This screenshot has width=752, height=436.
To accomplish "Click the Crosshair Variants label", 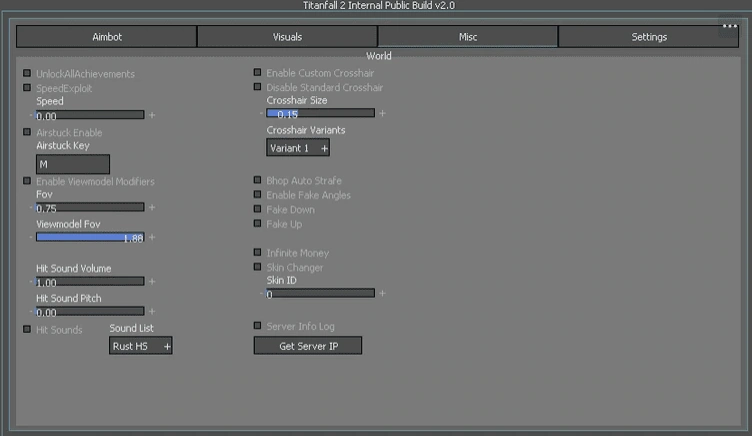I will pos(306,130).
